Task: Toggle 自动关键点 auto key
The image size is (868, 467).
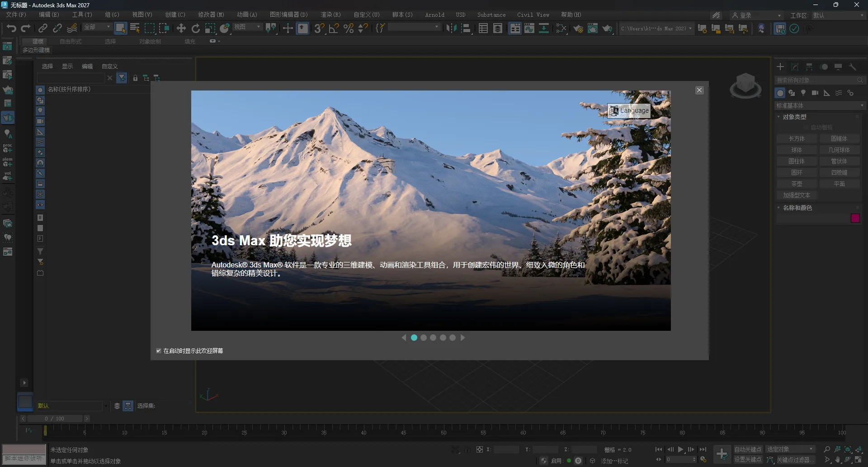Action: (x=748, y=449)
